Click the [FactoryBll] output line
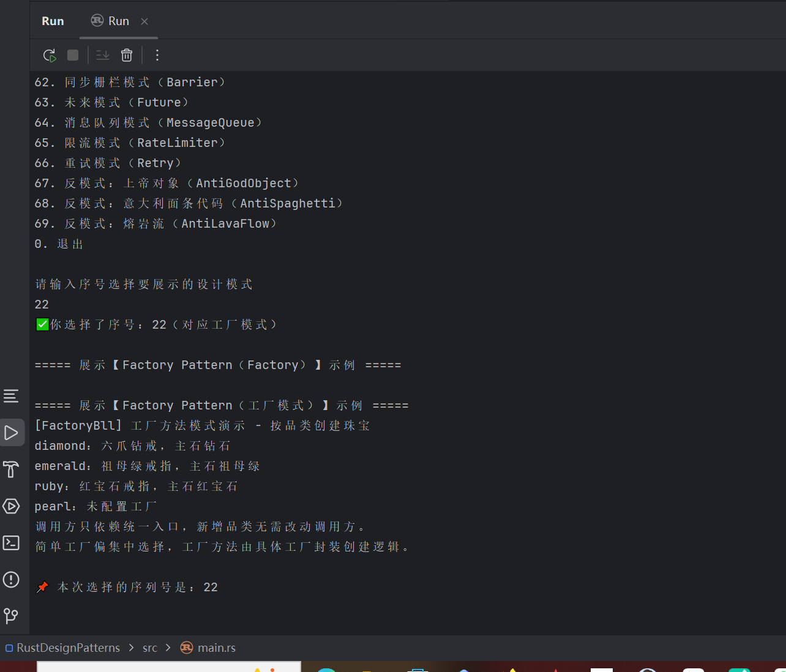 [203, 425]
